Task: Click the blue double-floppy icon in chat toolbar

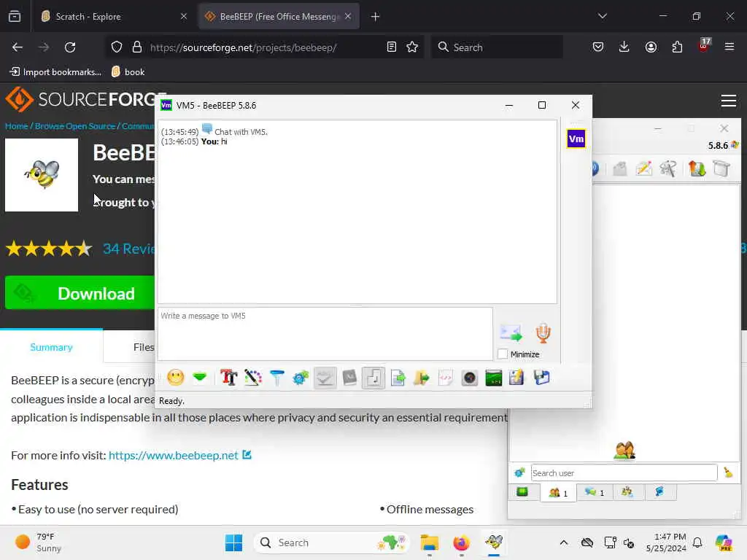Action: (x=542, y=378)
